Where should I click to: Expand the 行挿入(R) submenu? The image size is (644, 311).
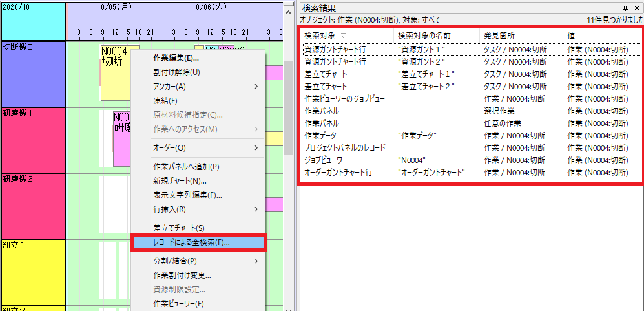tap(197, 209)
